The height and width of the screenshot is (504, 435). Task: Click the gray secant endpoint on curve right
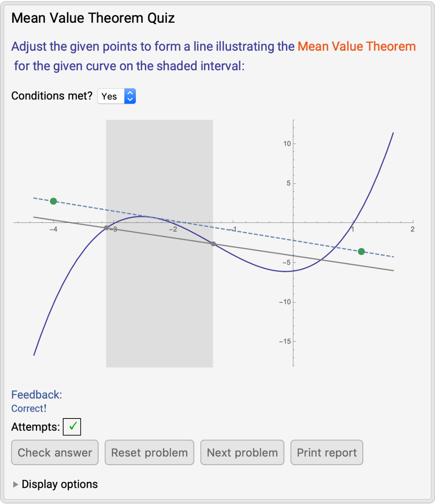point(213,244)
